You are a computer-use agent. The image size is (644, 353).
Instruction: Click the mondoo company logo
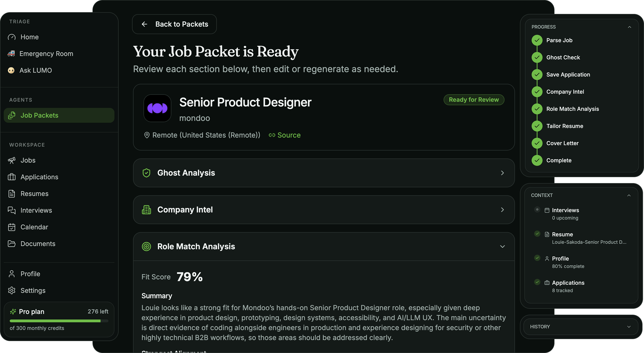click(x=157, y=108)
